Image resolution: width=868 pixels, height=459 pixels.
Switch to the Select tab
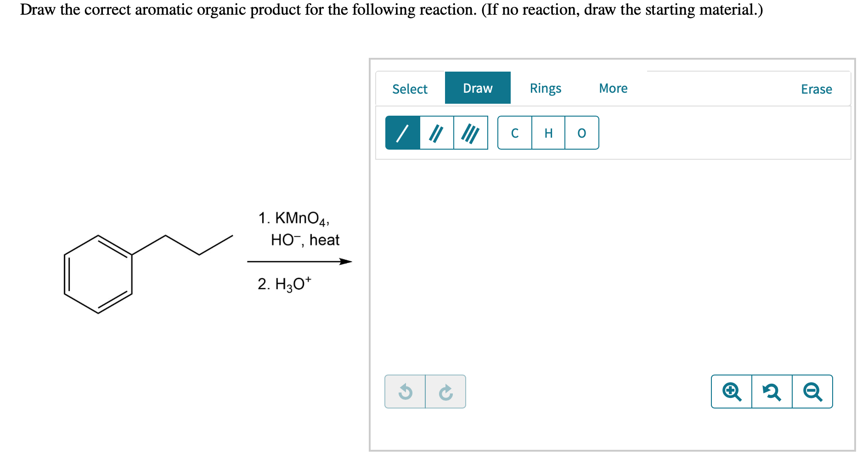(410, 89)
